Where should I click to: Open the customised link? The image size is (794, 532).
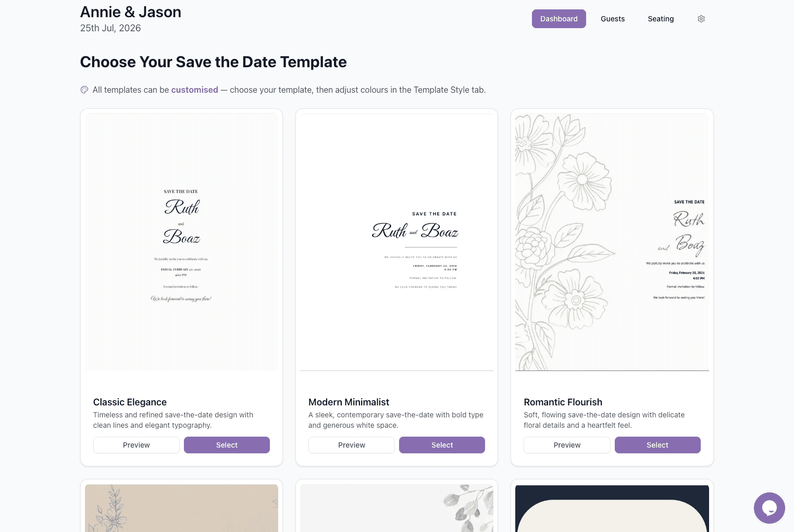pos(194,89)
